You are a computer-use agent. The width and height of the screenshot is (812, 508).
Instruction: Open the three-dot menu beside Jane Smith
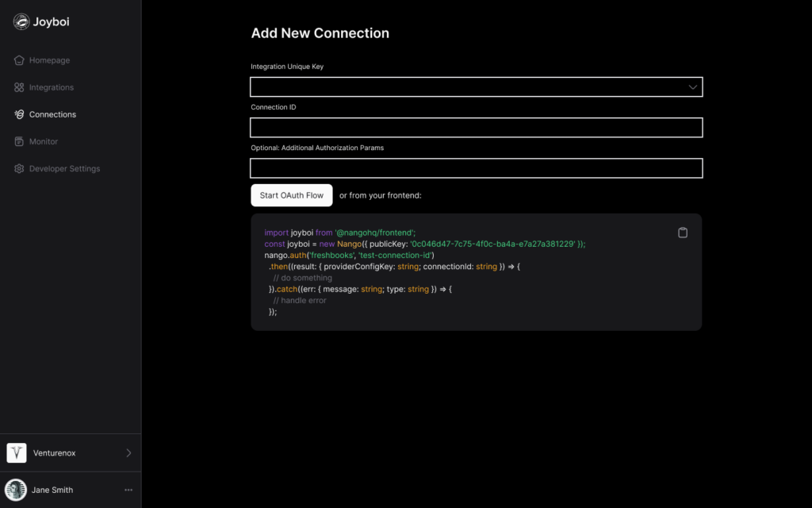click(128, 490)
